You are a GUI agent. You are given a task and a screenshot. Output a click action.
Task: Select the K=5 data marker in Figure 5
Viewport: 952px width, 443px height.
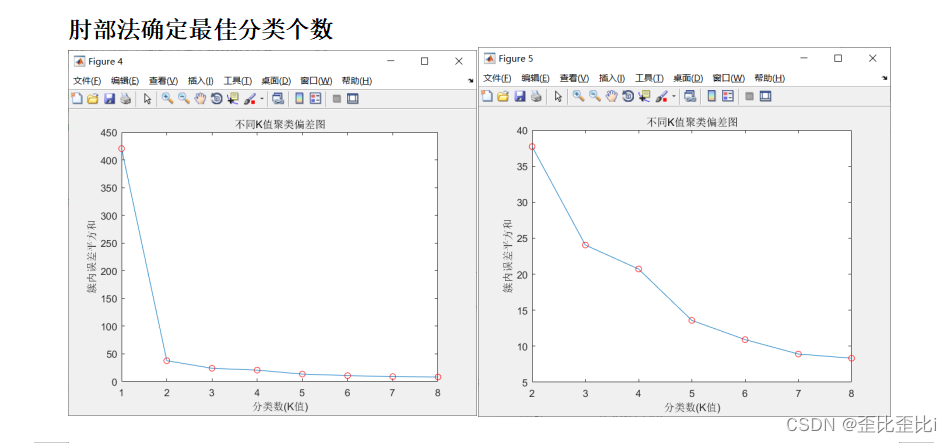[692, 320]
